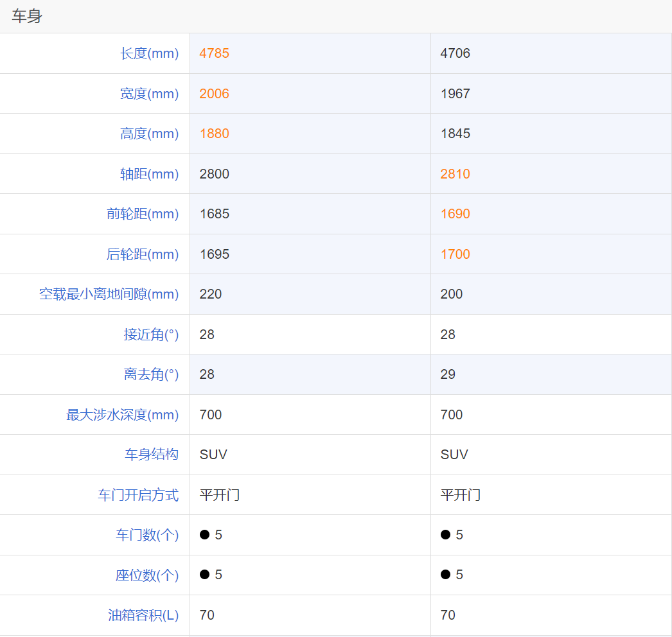Click the 最大涉水深度(mm) label
Viewport: 672px width, 637px height.
[x=122, y=415]
